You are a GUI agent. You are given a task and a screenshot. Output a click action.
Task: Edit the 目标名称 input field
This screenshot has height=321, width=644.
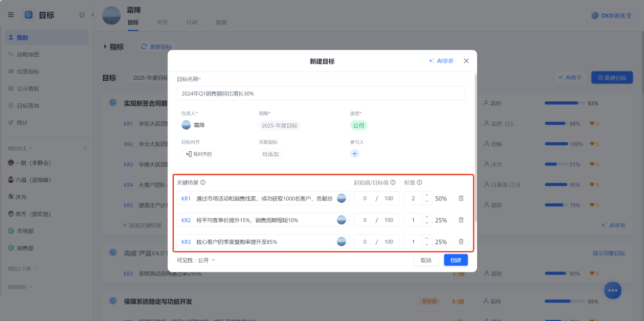click(321, 93)
